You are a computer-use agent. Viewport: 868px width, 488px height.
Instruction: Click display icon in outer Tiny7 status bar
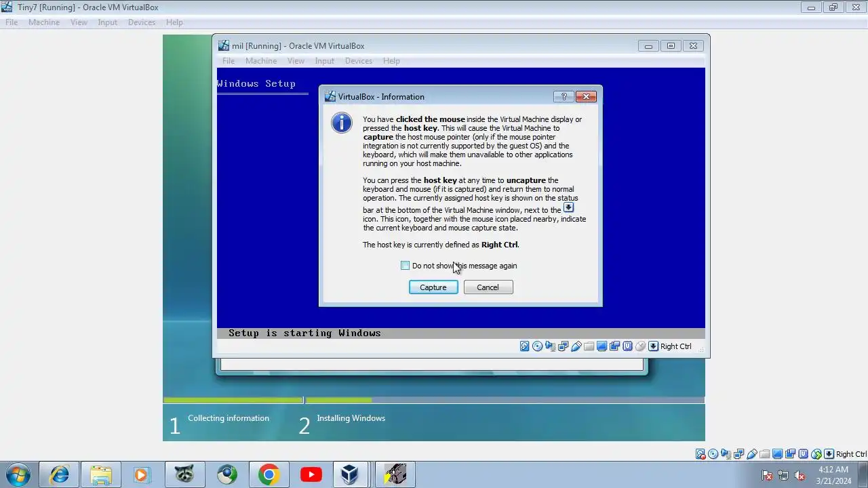point(777,454)
